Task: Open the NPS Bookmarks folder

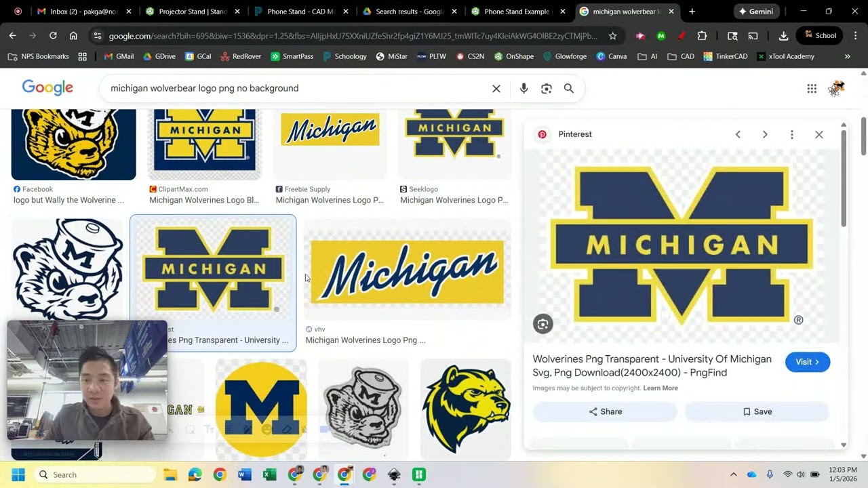Action: 39,56
